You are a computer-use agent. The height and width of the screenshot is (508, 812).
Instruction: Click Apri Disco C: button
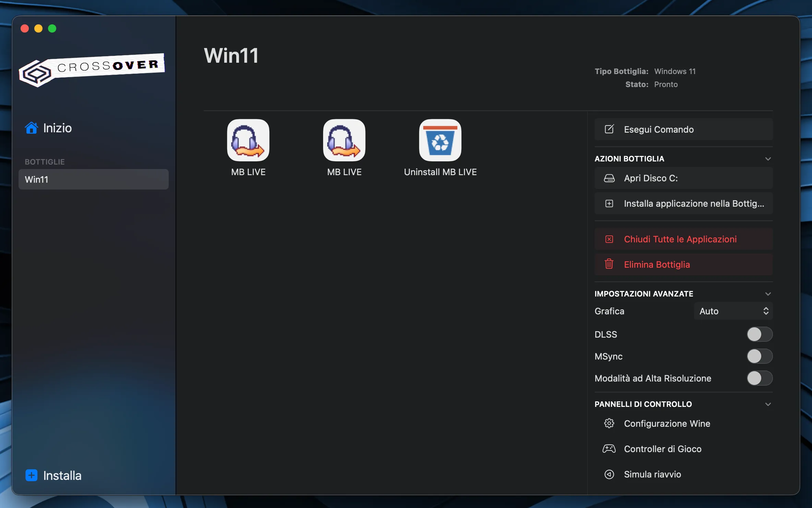pyautogui.click(x=684, y=178)
